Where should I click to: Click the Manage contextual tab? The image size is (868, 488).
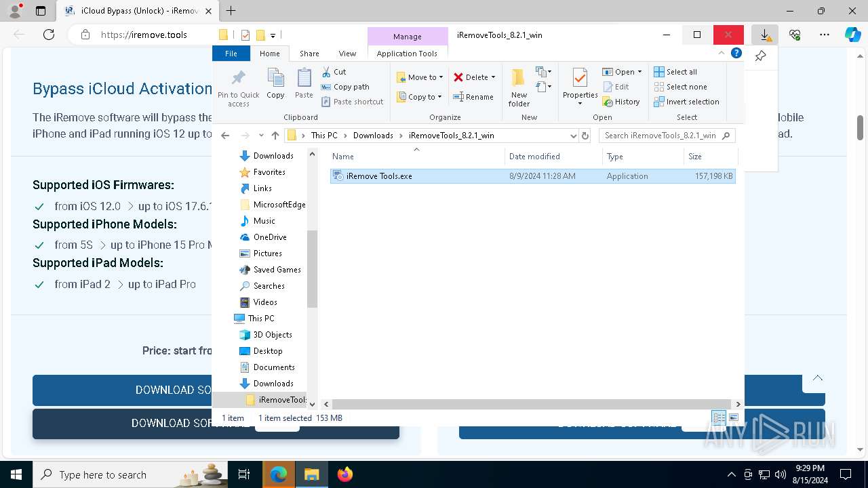click(x=407, y=37)
